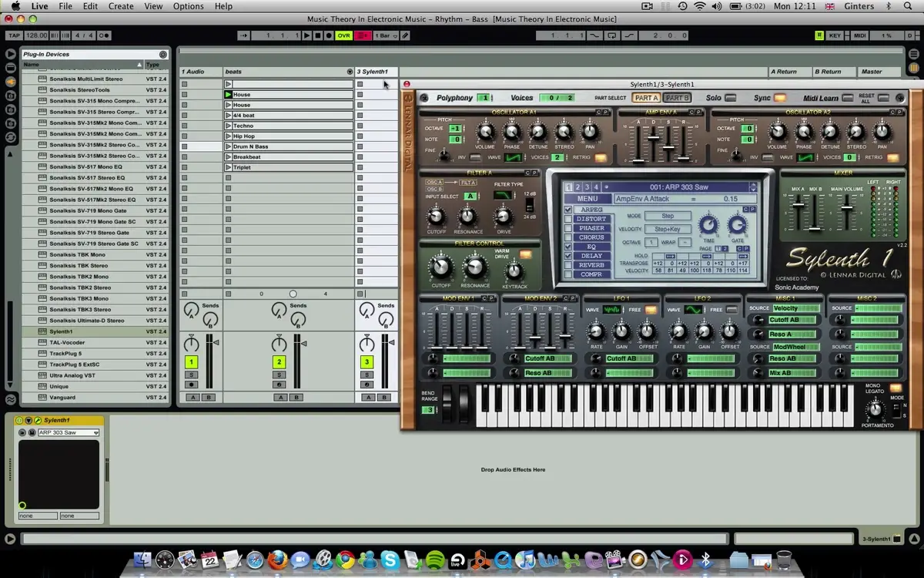Toggle the Follow playback arrow button
Screen dimensions: 924x578
243,35
